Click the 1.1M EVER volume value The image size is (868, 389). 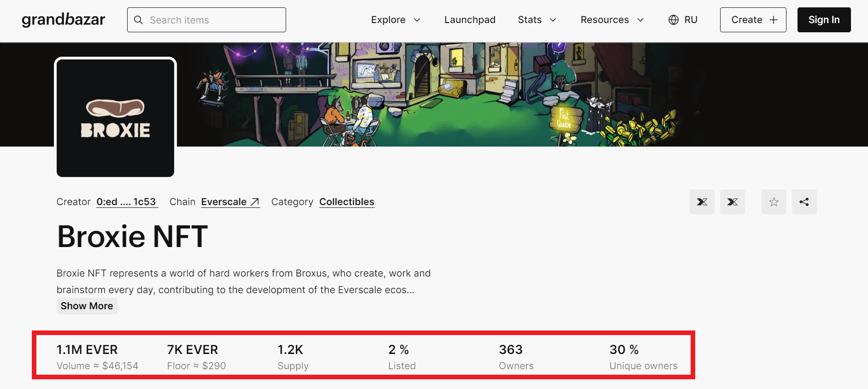tap(87, 350)
